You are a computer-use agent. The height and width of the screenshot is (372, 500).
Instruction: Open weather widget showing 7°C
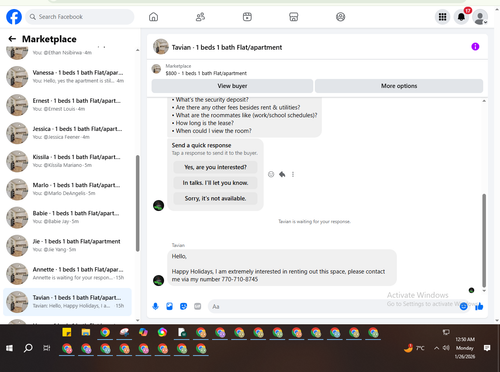(414, 348)
